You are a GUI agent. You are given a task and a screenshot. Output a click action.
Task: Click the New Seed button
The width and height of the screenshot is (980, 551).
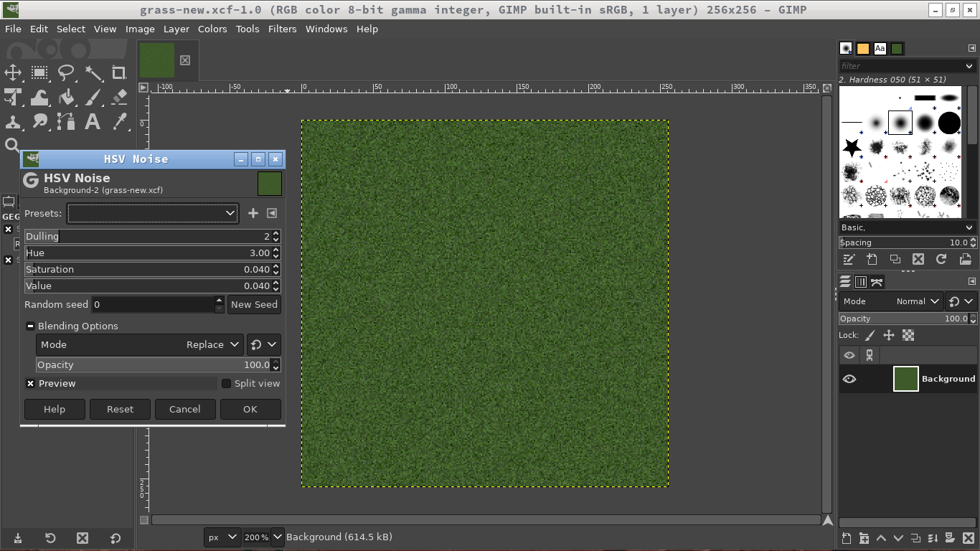pos(254,305)
